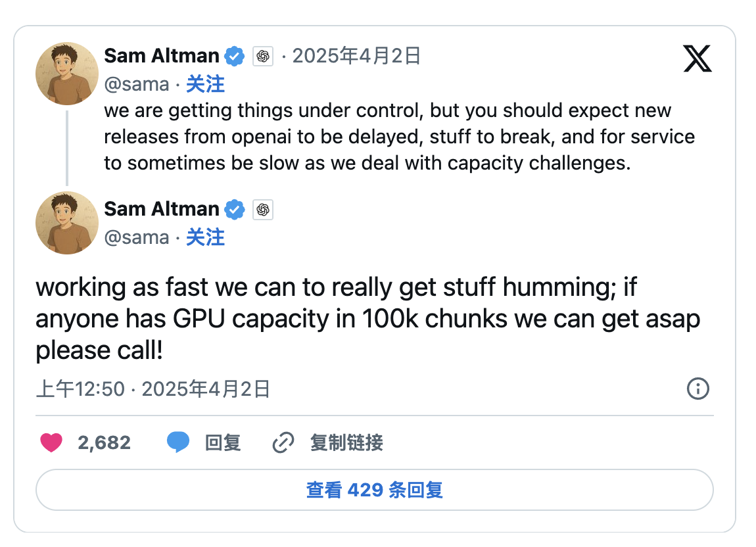
Task: Follow via 关注 link in the top tweet
Action: [x=205, y=84]
